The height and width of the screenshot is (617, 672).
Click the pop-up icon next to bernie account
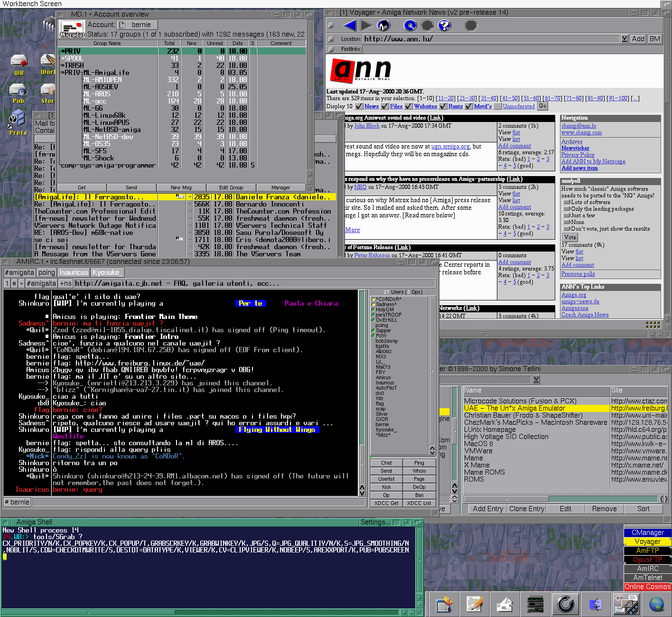(122, 25)
